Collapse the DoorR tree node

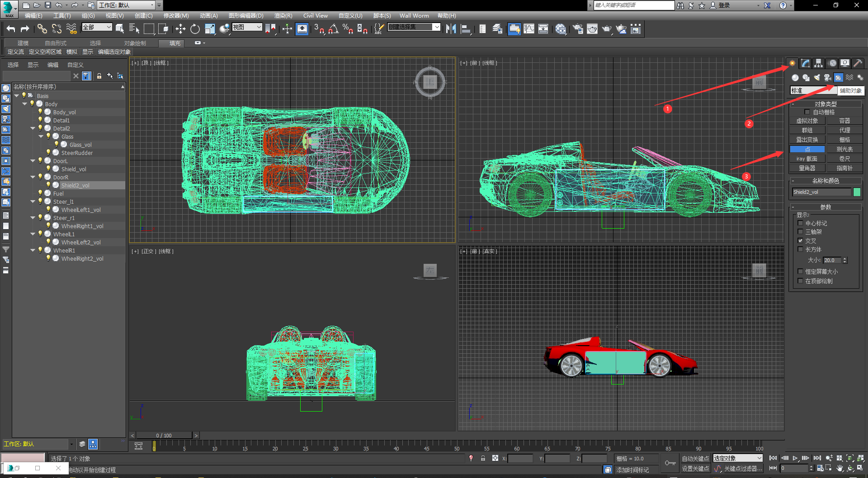tap(33, 177)
